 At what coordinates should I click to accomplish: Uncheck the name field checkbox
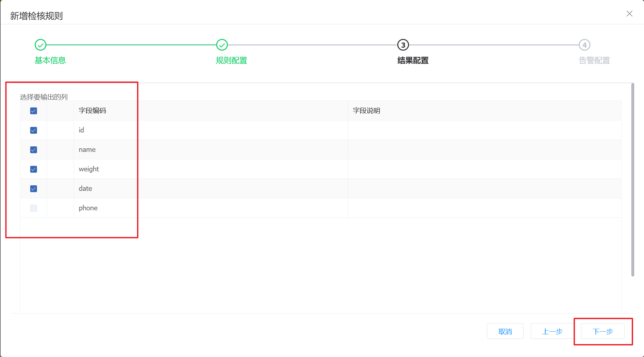(x=33, y=150)
